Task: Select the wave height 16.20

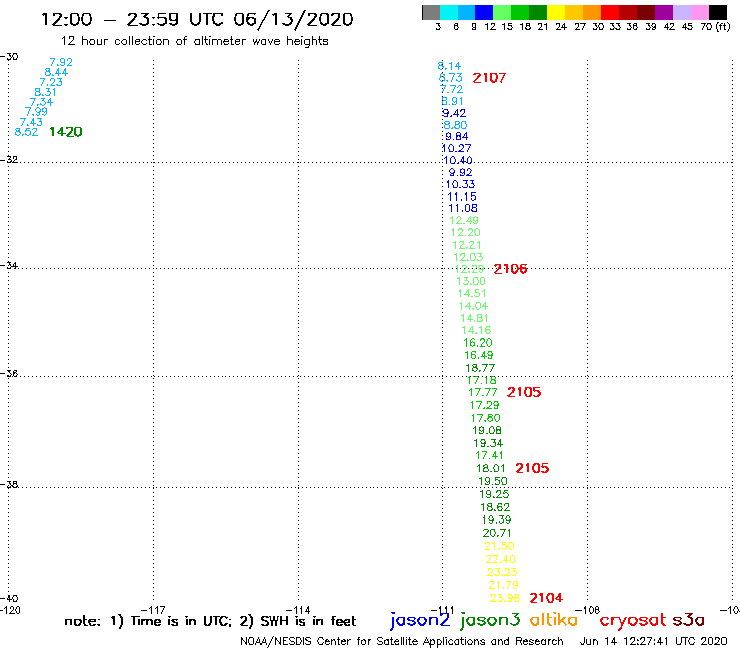Action: (x=478, y=343)
